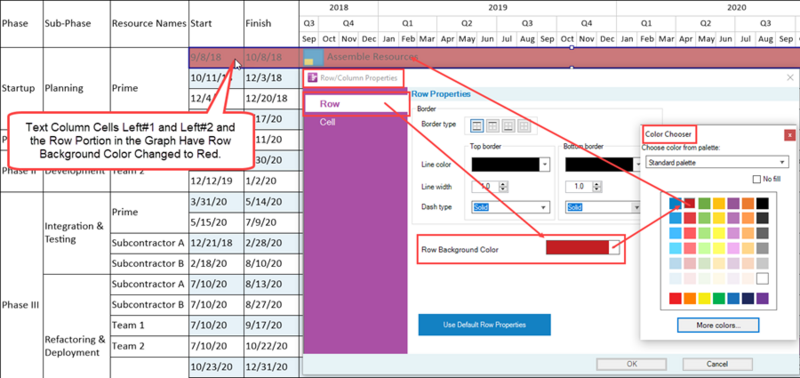
Task: Click the 2019 year header in timescale
Action: click(x=497, y=8)
